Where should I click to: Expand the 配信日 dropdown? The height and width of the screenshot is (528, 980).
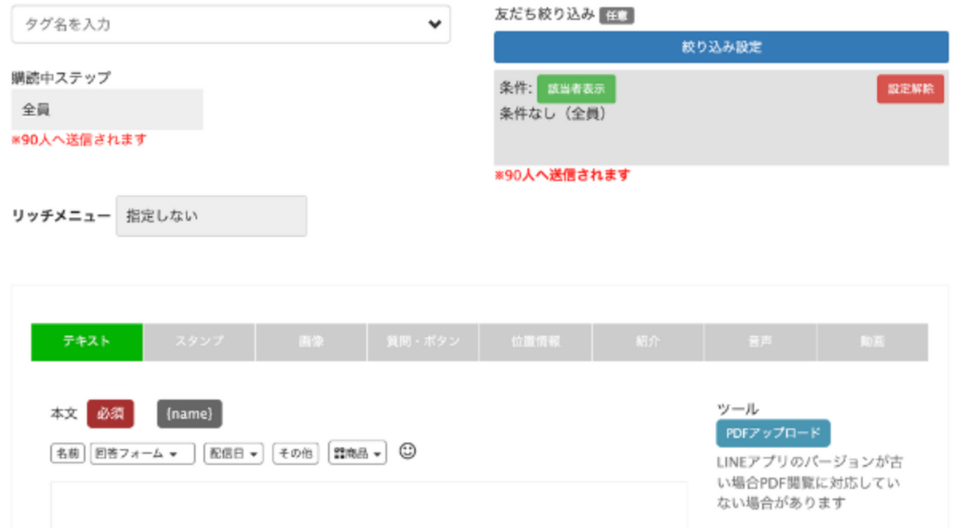233,453
